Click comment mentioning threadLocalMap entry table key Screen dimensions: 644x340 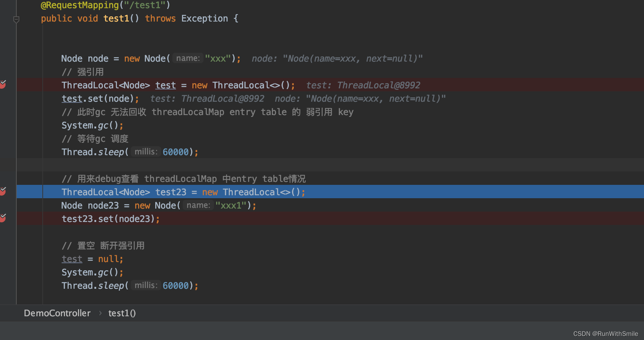(208, 112)
